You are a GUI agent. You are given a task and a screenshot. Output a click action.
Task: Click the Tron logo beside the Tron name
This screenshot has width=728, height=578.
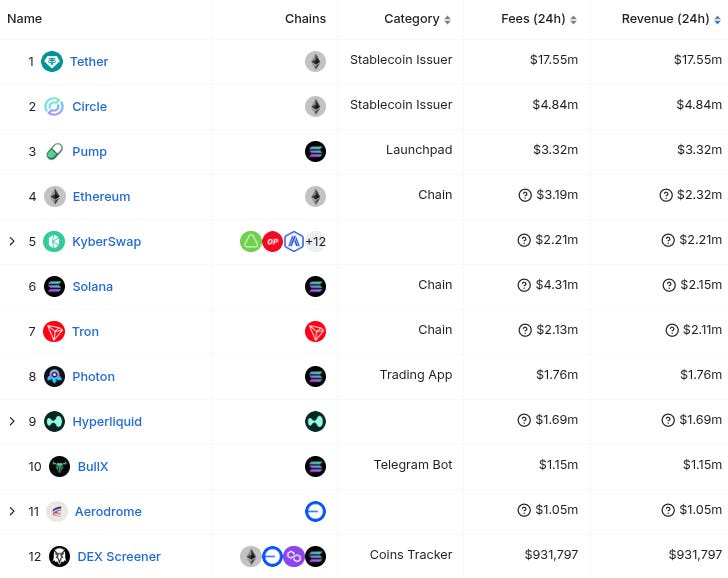pos(54,331)
